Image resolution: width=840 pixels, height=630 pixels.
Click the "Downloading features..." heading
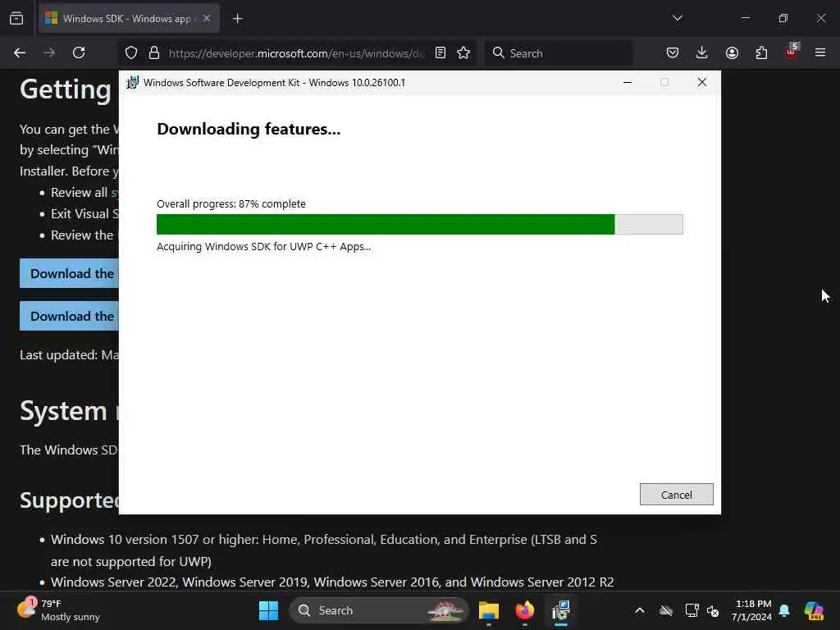click(x=249, y=129)
